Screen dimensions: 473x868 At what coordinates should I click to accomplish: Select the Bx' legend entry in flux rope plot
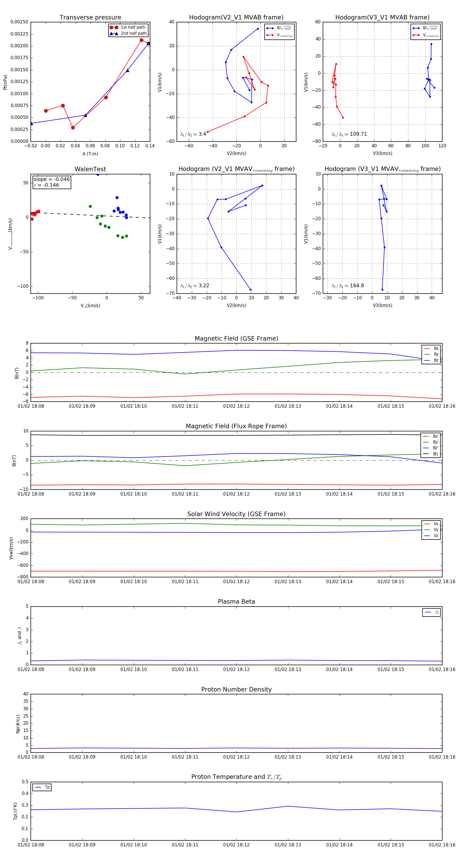pos(431,436)
